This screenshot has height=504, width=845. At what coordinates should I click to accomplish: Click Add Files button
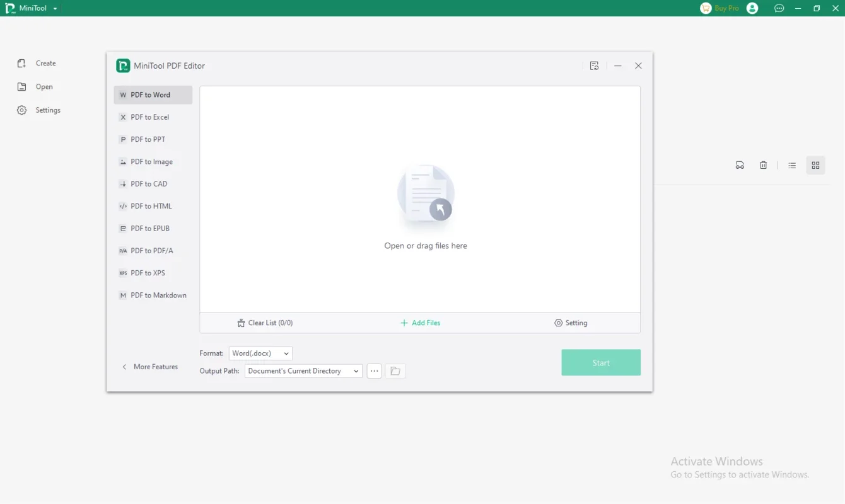[420, 323]
